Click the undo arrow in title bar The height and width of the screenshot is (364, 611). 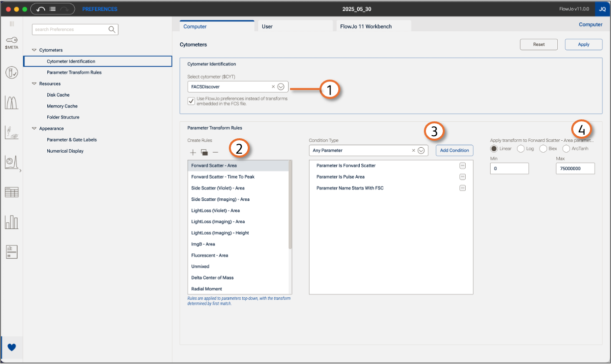click(41, 9)
